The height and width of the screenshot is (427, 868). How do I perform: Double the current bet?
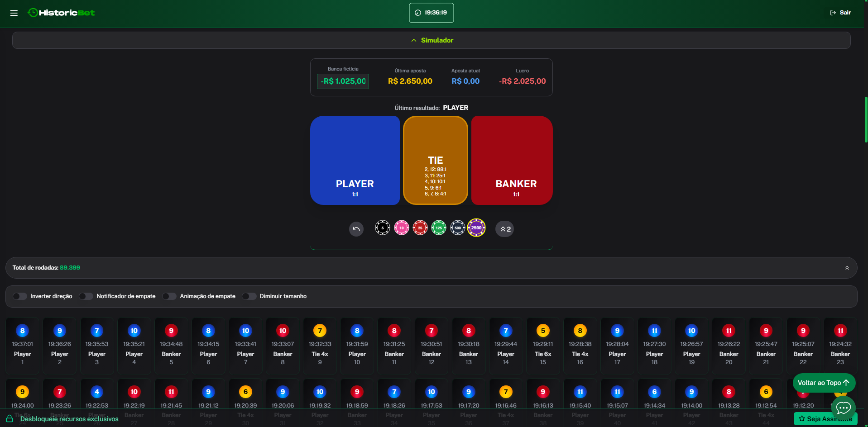tap(505, 229)
